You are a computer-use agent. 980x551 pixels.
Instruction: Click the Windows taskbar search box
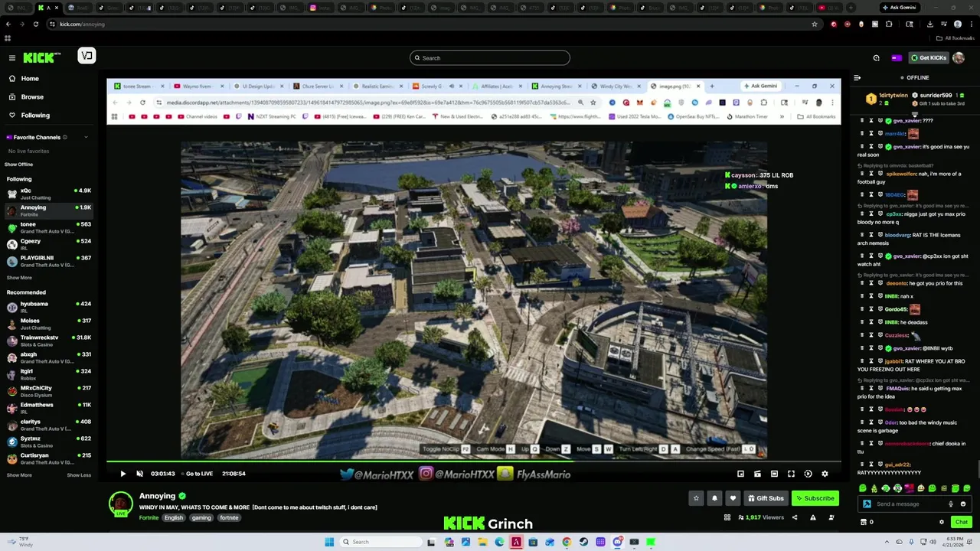click(x=382, y=542)
